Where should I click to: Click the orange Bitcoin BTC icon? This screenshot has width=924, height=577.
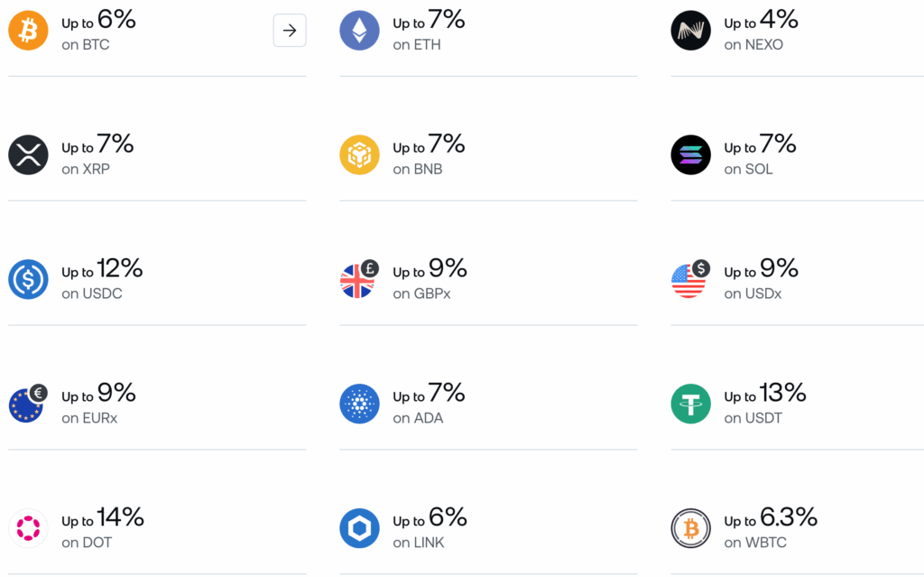click(x=28, y=31)
